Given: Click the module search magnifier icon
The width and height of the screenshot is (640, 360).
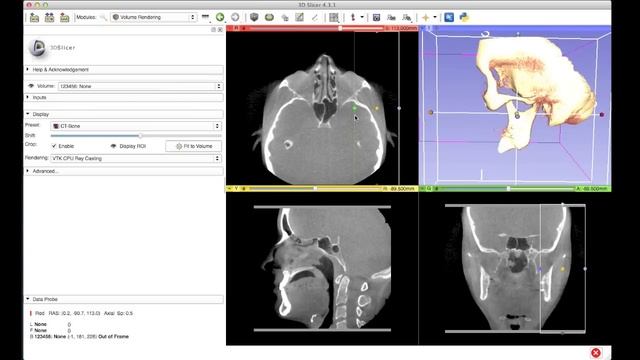Looking at the screenshot, I should click(x=103, y=17).
